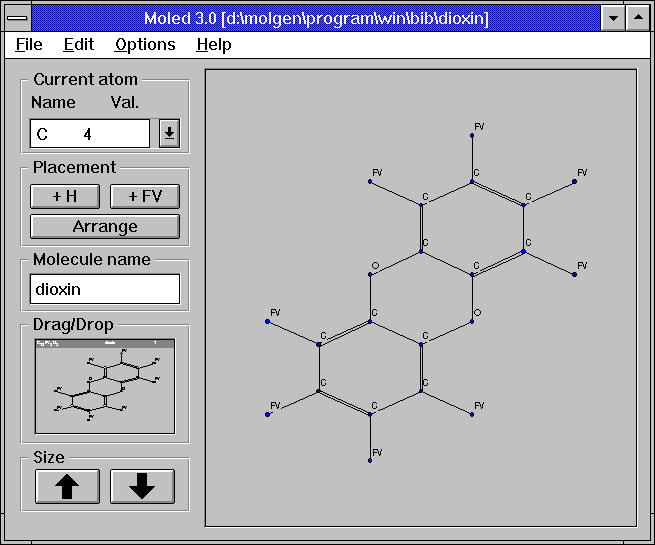Select the leftmost upper FV atom near Drag/Drop level
The width and height of the screenshot is (655, 545).
click(x=267, y=322)
